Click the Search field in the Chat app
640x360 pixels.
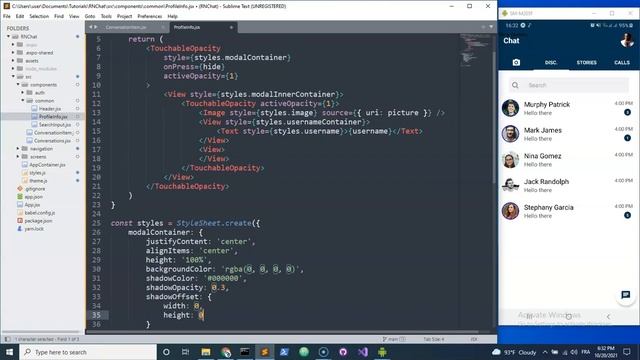click(569, 85)
